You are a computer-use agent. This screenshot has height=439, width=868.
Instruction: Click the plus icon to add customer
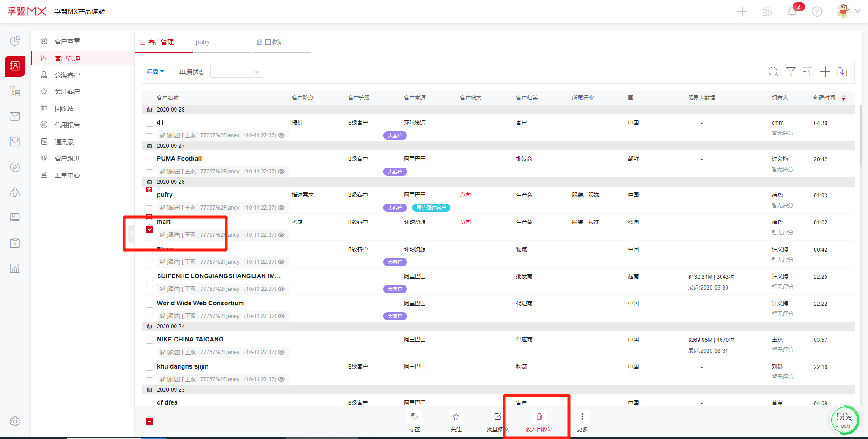click(825, 72)
